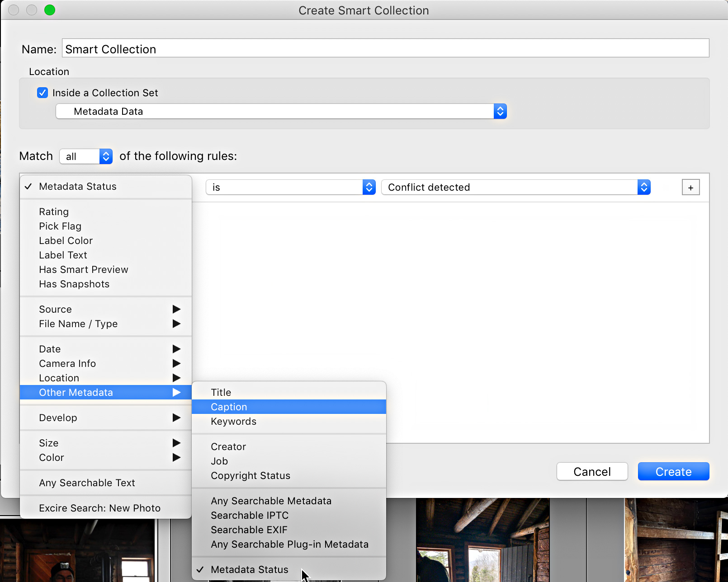Choose Excire Search: New Photo

point(99,508)
